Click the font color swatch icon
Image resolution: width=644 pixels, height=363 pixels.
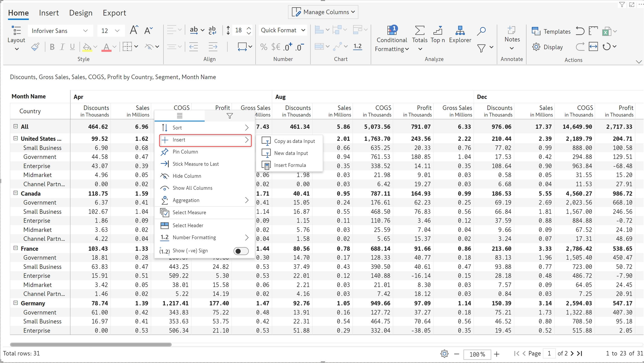click(106, 47)
